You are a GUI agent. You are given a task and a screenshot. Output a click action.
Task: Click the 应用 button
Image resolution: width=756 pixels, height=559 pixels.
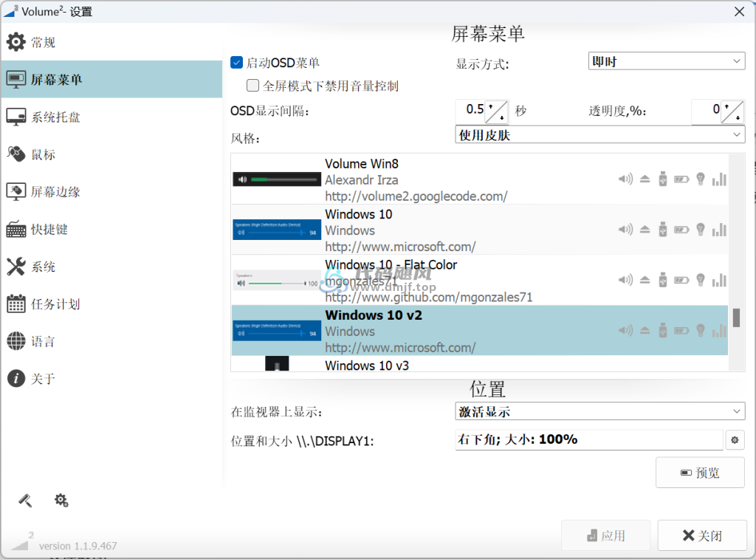click(x=606, y=535)
